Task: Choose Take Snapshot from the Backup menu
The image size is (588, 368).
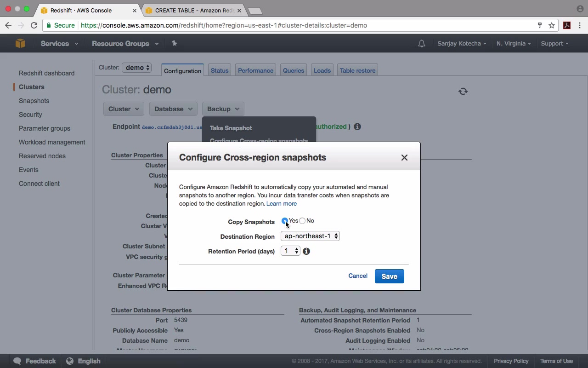Action: [231, 128]
